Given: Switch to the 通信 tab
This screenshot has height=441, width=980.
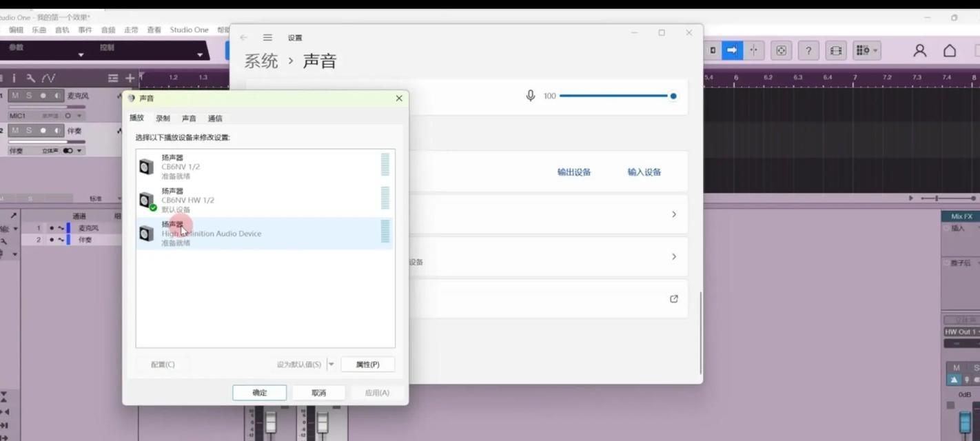Looking at the screenshot, I should tap(215, 119).
